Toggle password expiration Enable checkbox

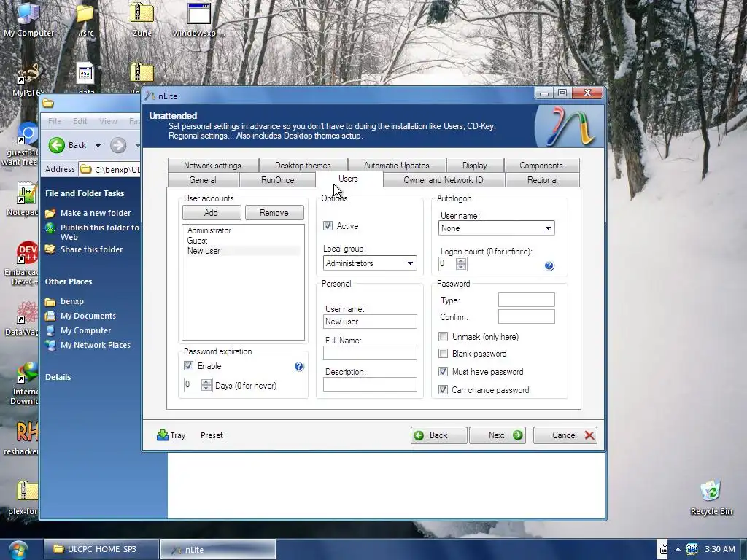click(189, 366)
